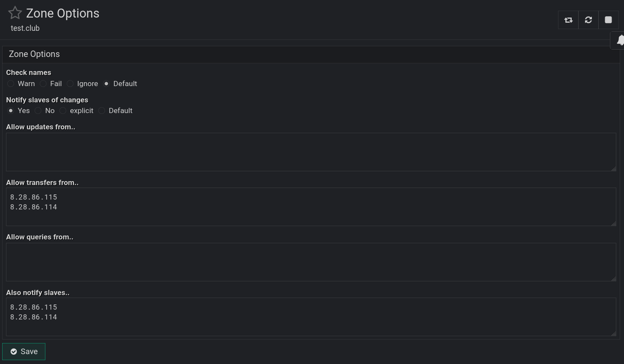Select Yes for Notify slaves of changes
Viewport: 624px width, 364px height.
tap(11, 111)
